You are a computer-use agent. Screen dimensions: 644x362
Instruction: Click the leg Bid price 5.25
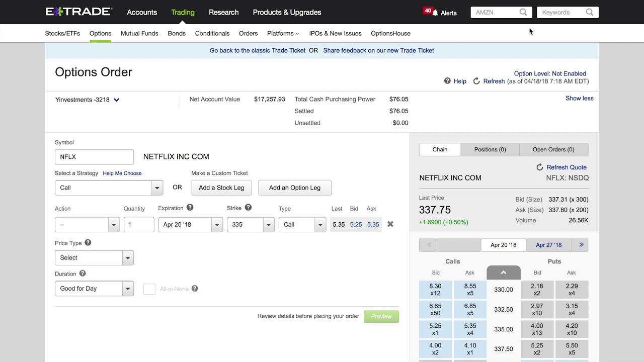point(356,225)
